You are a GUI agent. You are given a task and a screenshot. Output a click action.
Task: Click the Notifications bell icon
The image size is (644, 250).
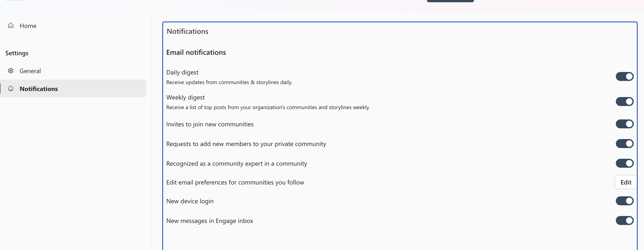(11, 89)
